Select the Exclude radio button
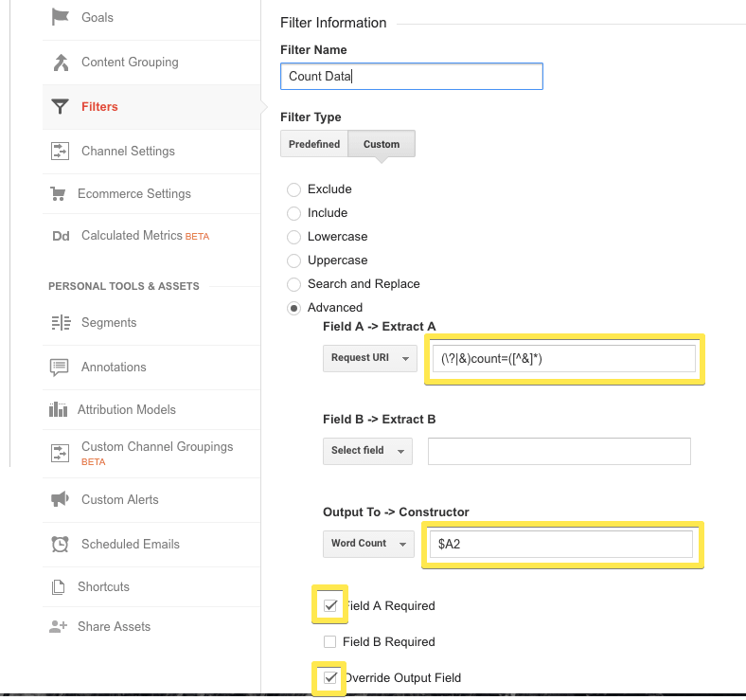 (x=293, y=189)
